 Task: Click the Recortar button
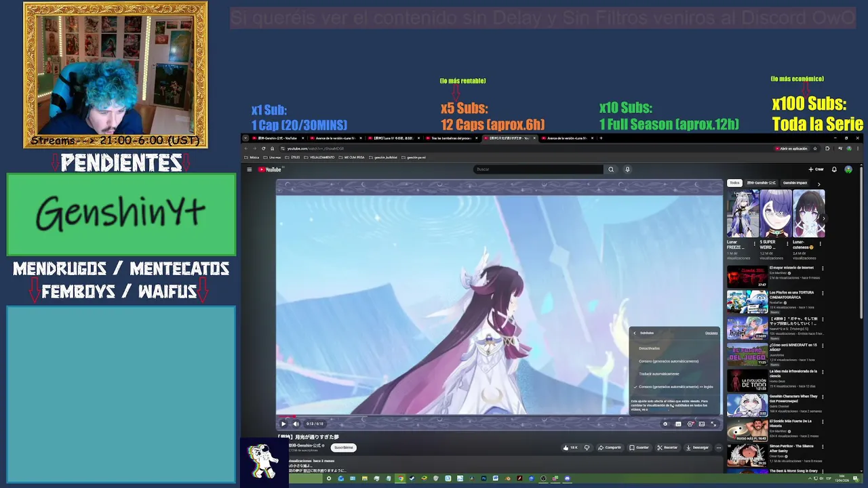[x=667, y=447]
